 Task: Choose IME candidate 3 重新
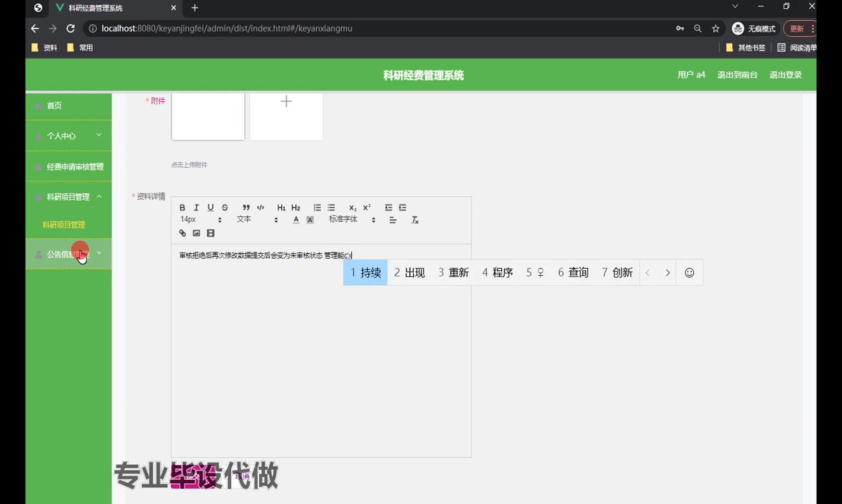(454, 273)
